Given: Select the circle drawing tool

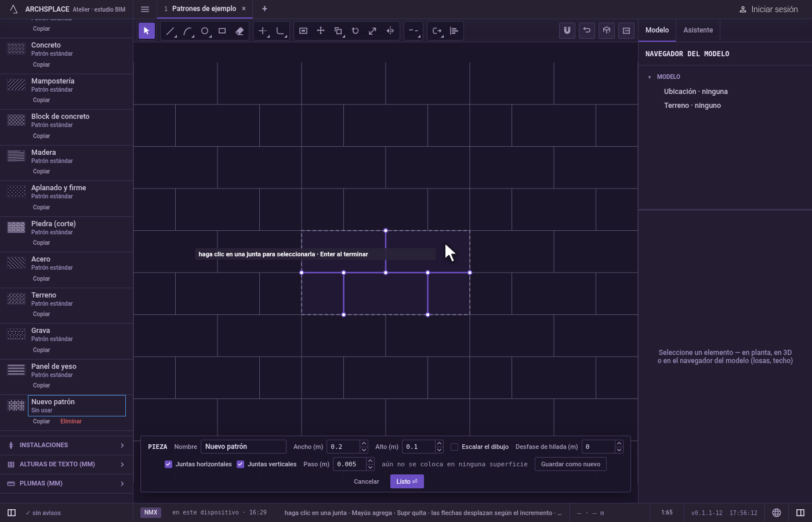Looking at the screenshot, I should 205,31.
